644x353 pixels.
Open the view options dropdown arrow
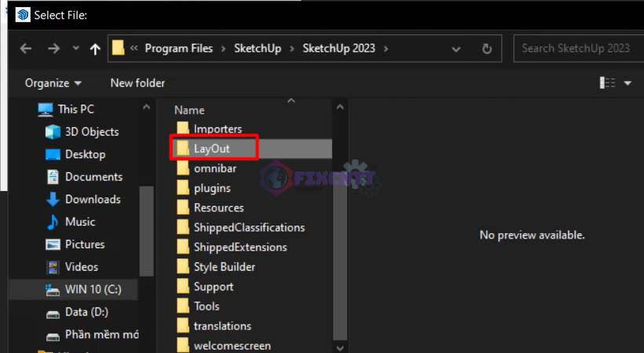coord(628,83)
